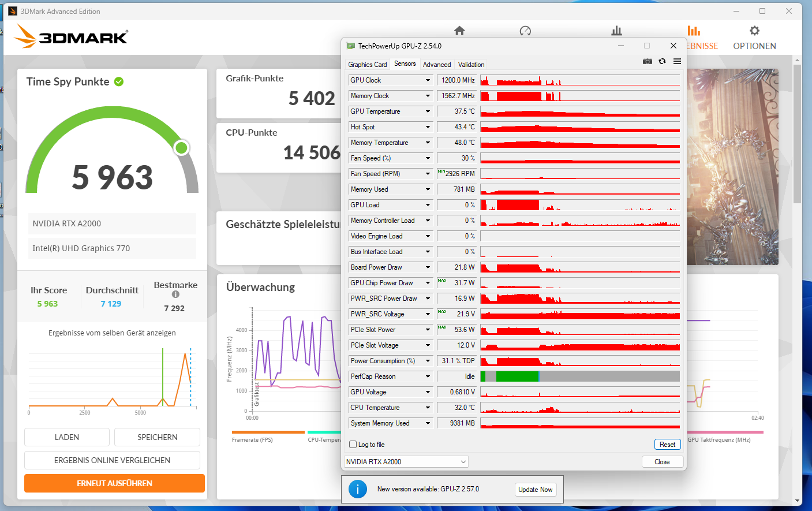This screenshot has width=812, height=511.
Task: Click the GPU Taktfrequenz (MHz) legend label
Action: (719, 440)
